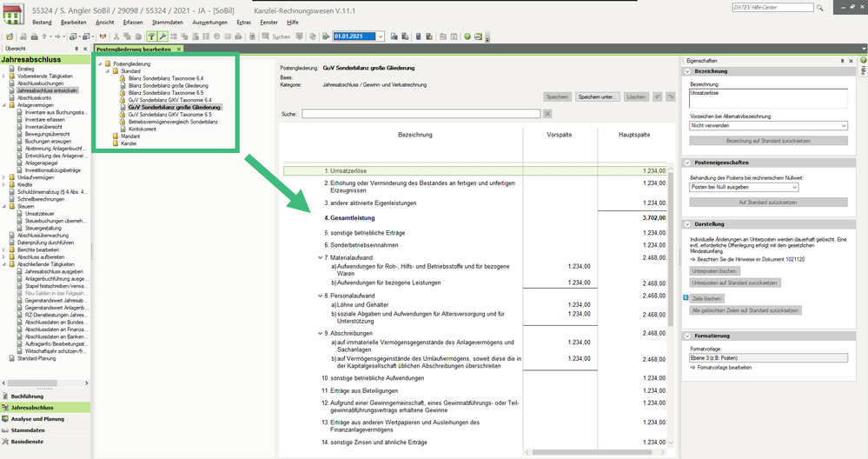Open Vorzeichen bei Alternativbezeichnung dropdown
The width and height of the screenshot is (868, 459).
point(844,126)
